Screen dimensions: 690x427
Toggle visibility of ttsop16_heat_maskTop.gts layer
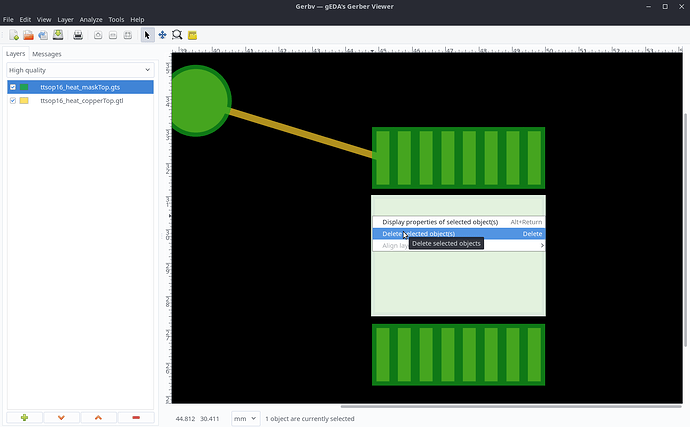(x=13, y=87)
